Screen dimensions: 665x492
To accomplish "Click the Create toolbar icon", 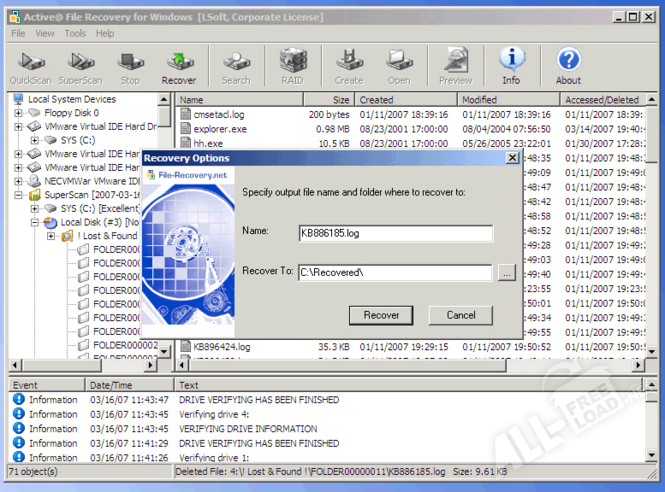I will coord(349,67).
